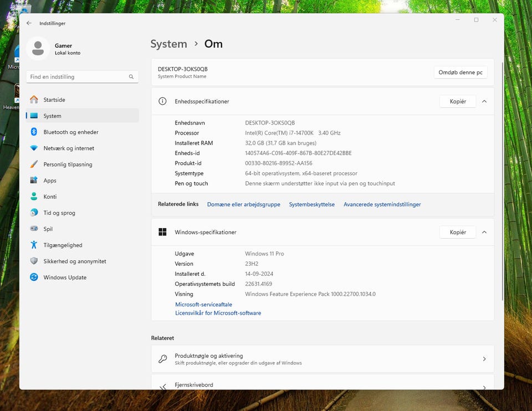Open the Apps settings icon
Screen dimensions: 532x411
34,181
